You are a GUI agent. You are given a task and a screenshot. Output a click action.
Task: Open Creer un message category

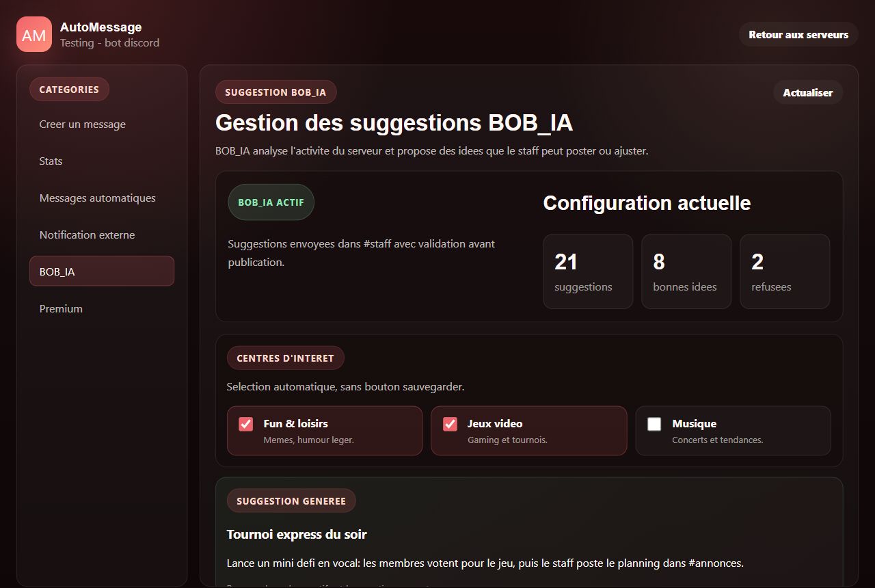[x=102, y=124]
